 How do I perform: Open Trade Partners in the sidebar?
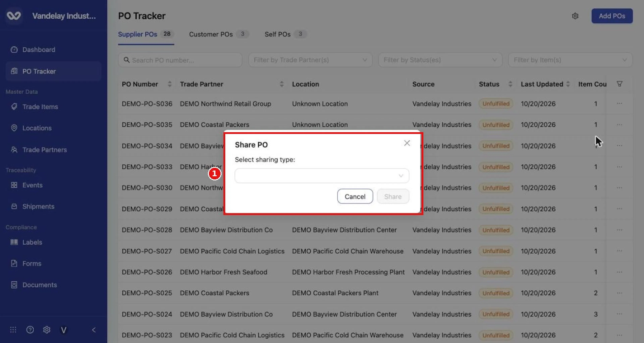click(x=53, y=150)
